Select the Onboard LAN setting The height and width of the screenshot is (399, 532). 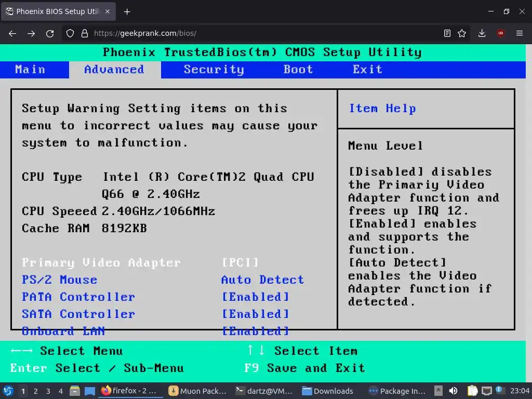[63, 331]
